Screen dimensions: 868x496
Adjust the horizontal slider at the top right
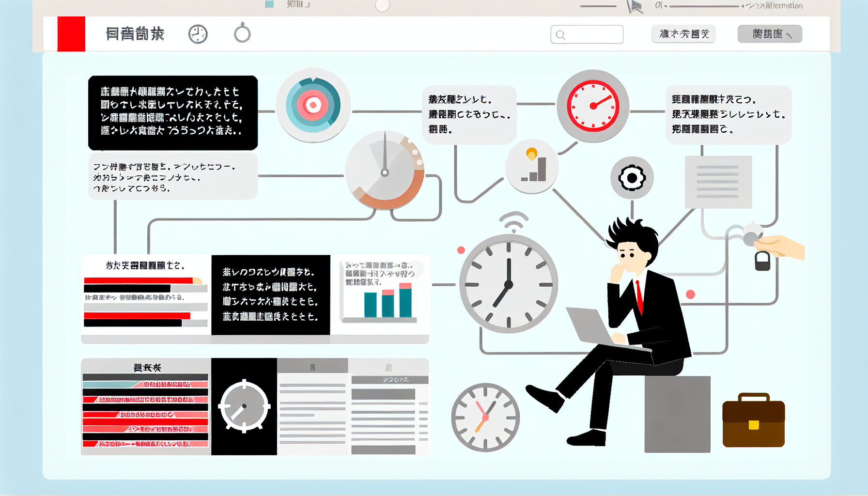click(705, 6)
